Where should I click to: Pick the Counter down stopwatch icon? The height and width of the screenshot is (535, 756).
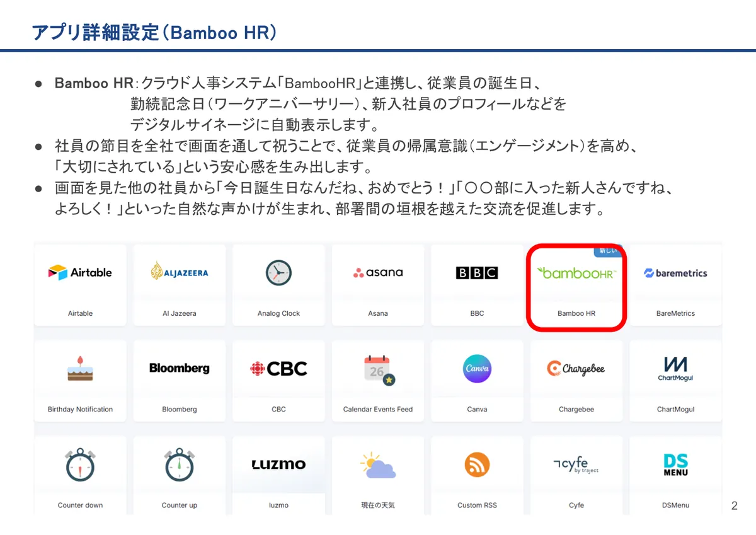point(80,464)
